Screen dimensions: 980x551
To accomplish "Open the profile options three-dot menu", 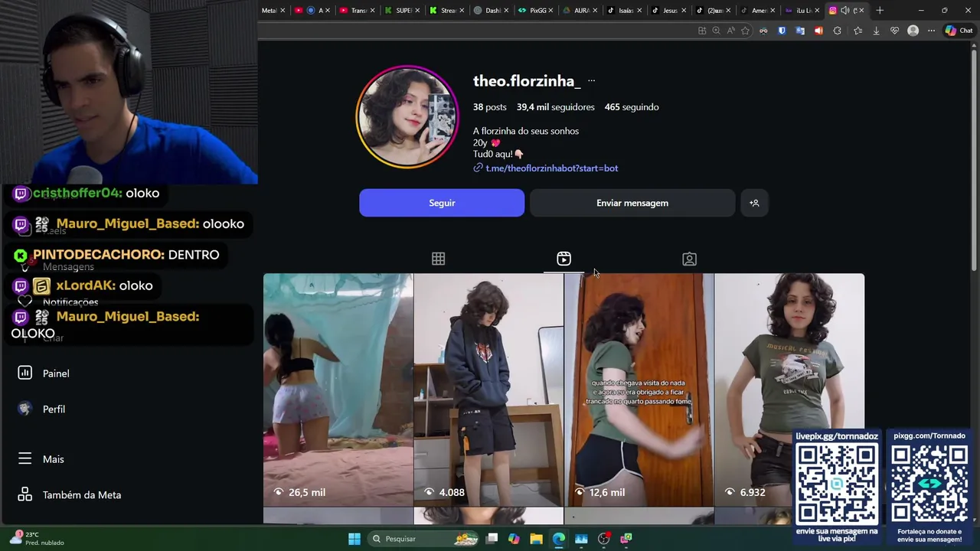I will point(591,80).
